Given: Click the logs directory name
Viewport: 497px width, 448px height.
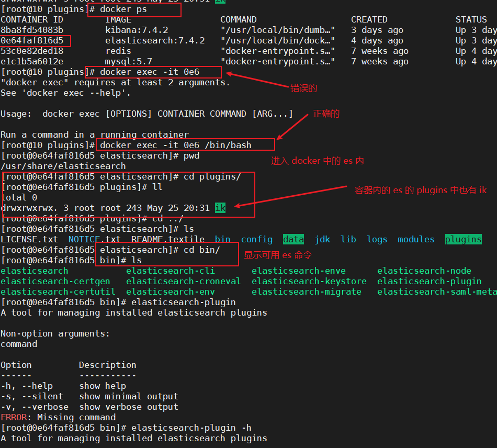Looking at the screenshot, I should click(x=377, y=239).
